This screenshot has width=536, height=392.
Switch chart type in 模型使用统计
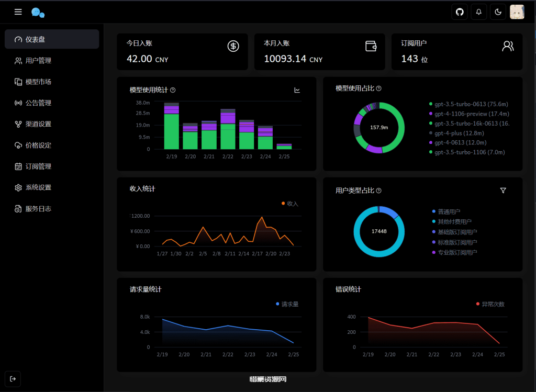pyautogui.click(x=297, y=90)
